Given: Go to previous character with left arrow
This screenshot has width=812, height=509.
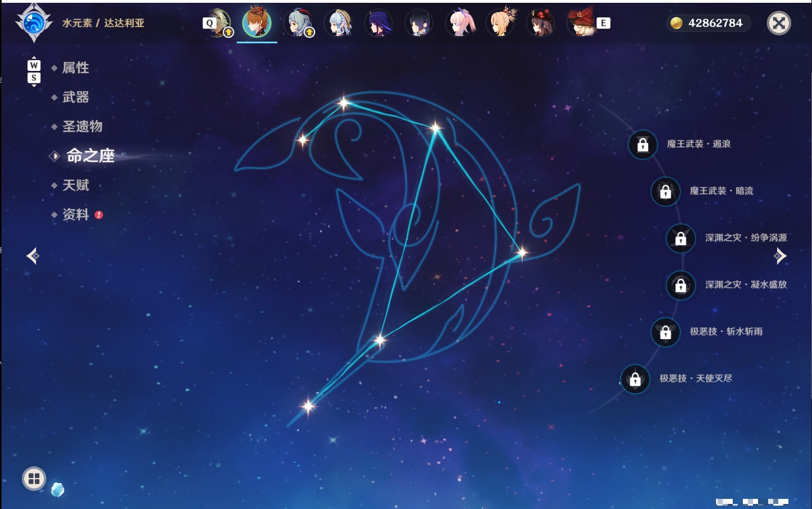Looking at the screenshot, I should point(33,256).
